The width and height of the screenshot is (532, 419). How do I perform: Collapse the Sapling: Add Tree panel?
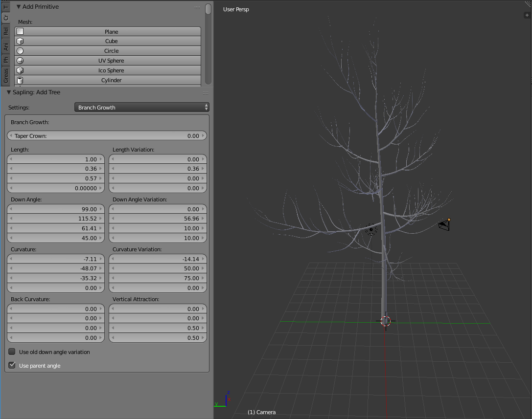pos(9,92)
